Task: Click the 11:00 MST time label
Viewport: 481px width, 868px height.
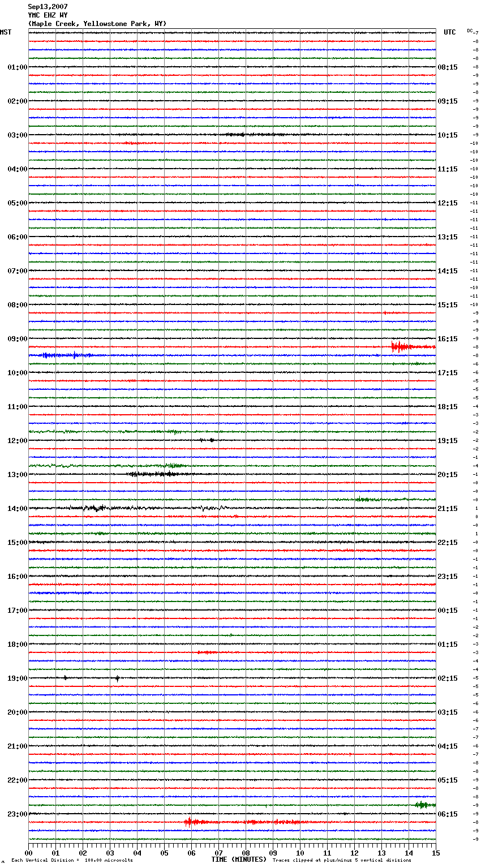Action: coord(18,407)
